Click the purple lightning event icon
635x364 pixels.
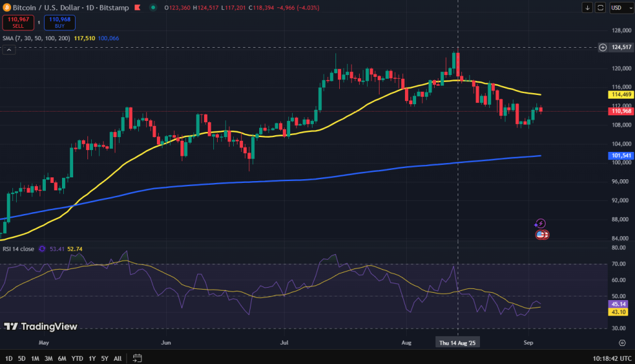pos(540,223)
